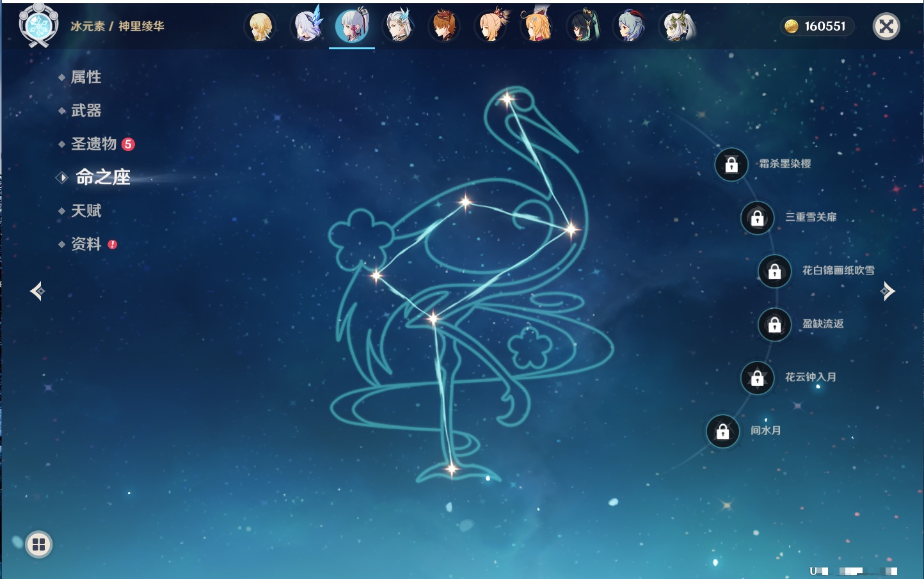Click the 花云钟入月 label

(x=811, y=377)
